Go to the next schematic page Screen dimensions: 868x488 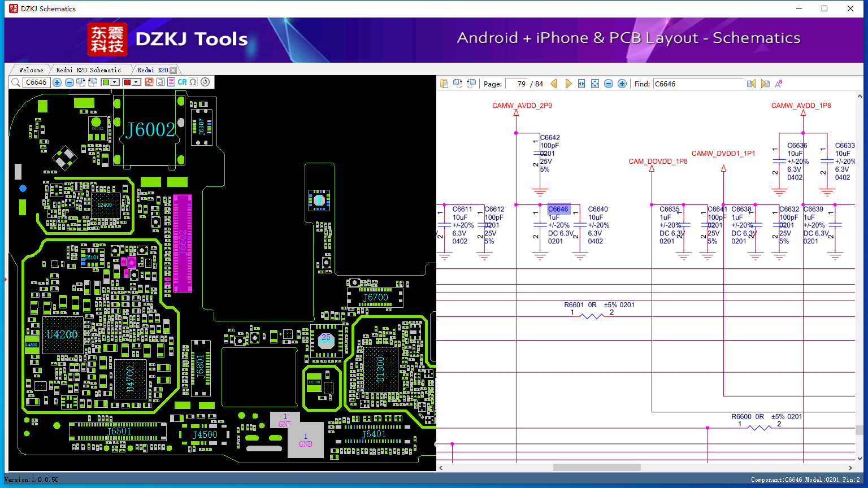(x=568, y=84)
